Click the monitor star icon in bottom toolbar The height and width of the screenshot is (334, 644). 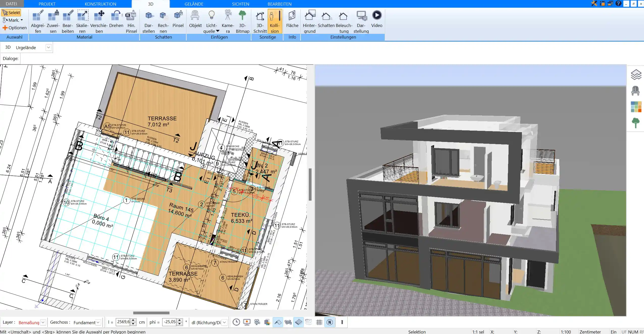pos(247,322)
